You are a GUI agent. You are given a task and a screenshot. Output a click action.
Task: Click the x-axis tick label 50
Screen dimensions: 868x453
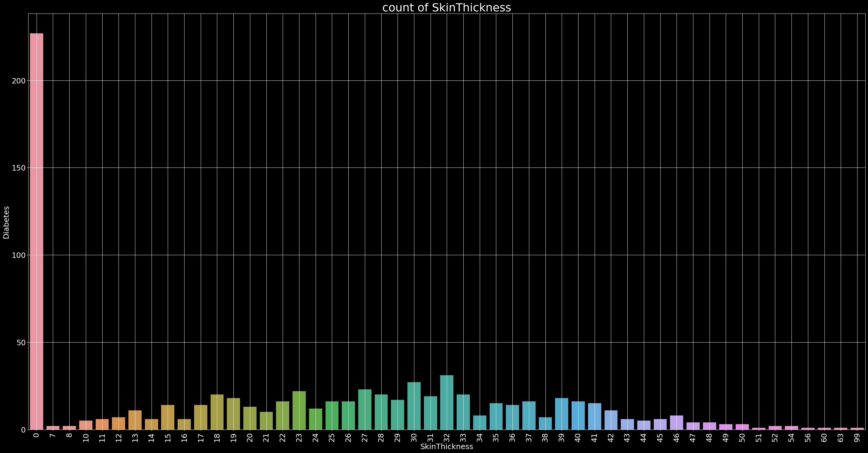click(742, 437)
